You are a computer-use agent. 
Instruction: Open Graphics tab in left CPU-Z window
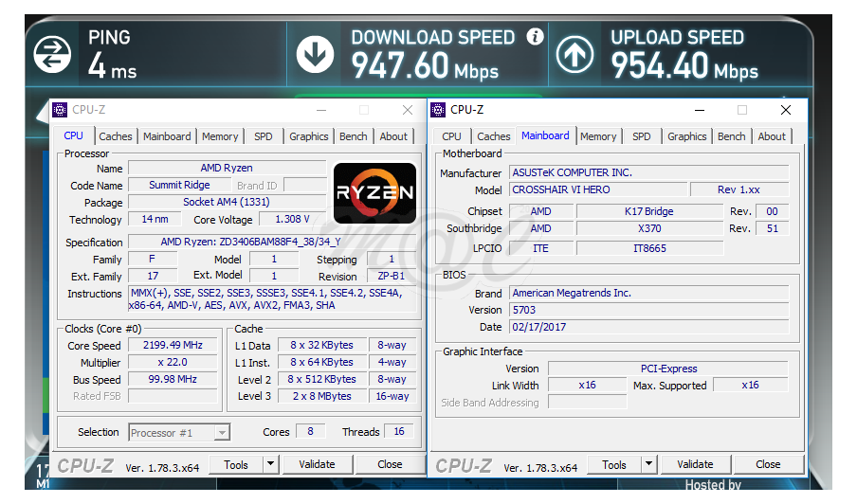point(308,136)
